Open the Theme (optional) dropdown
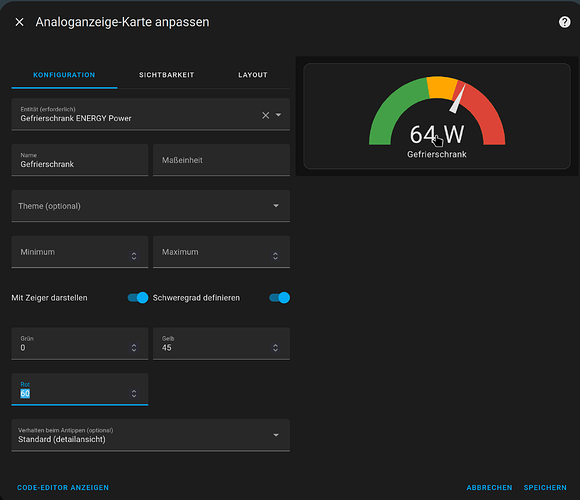Image resolution: width=580 pixels, height=500 pixels. pos(151,206)
